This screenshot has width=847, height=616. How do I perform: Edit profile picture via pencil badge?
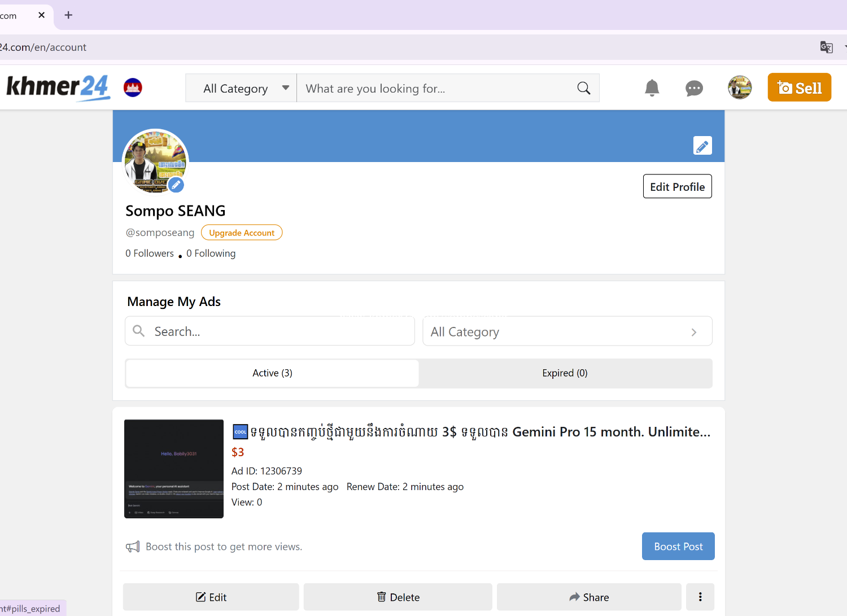176,185
